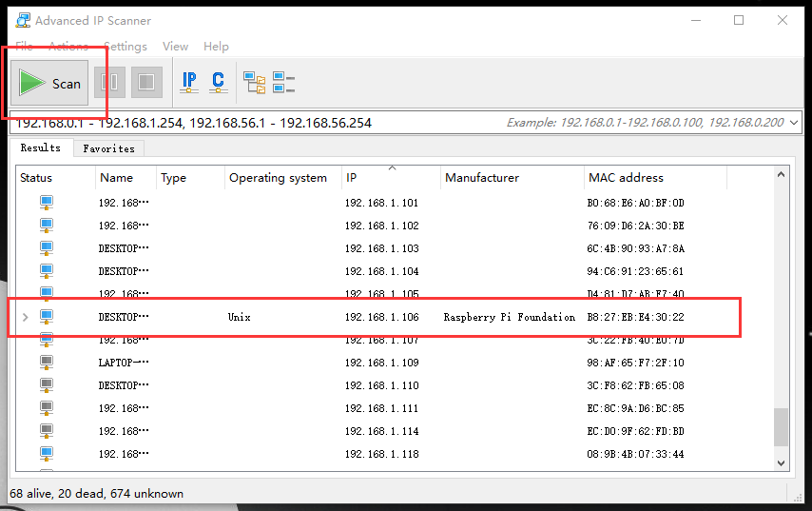
Task: Click MAC address B8:27:EB:E4:30:22
Action: pyautogui.click(x=635, y=317)
